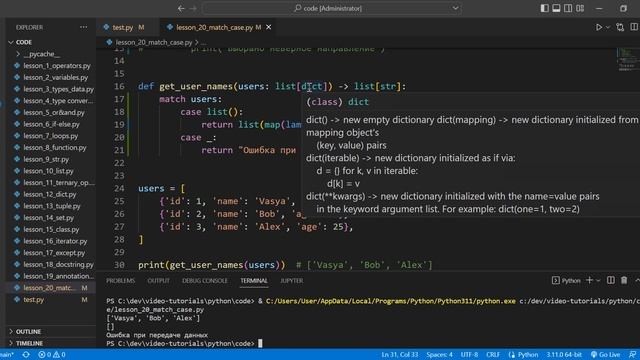Switch to the test.py editor tab
The height and width of the screenshot is (360, 640).
click(123, 27)
